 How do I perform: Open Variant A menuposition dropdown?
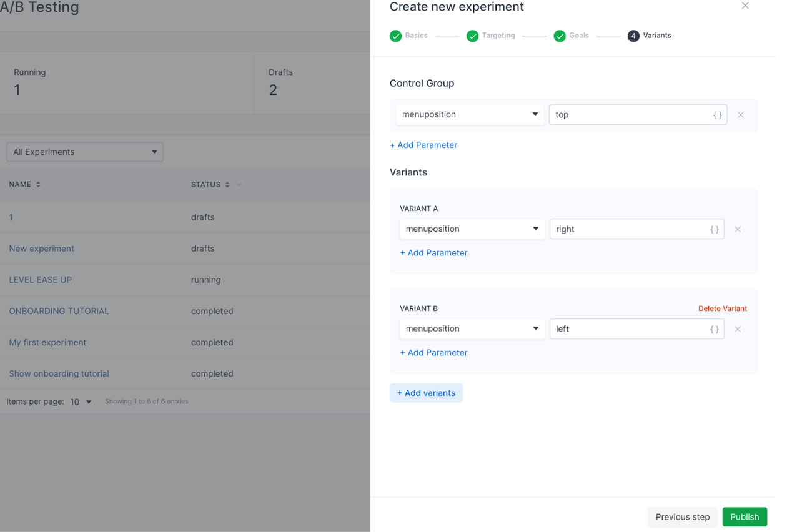pos(472,229)
